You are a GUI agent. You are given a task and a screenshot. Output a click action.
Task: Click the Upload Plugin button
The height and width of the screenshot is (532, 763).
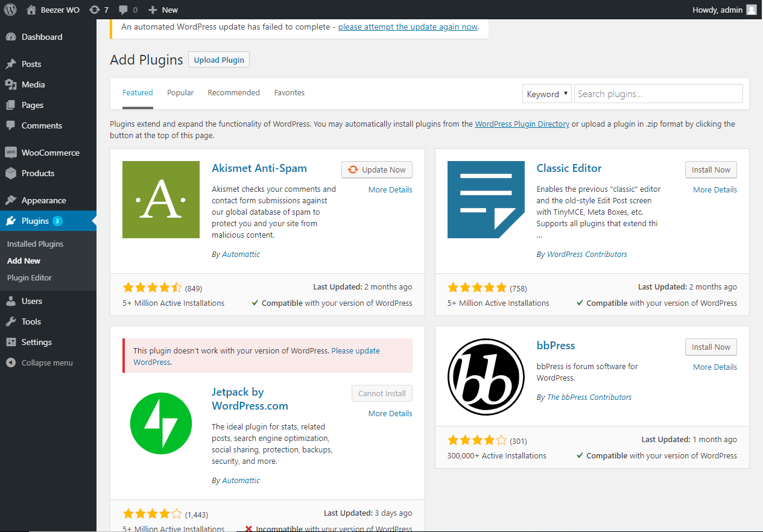coord(219,60)
